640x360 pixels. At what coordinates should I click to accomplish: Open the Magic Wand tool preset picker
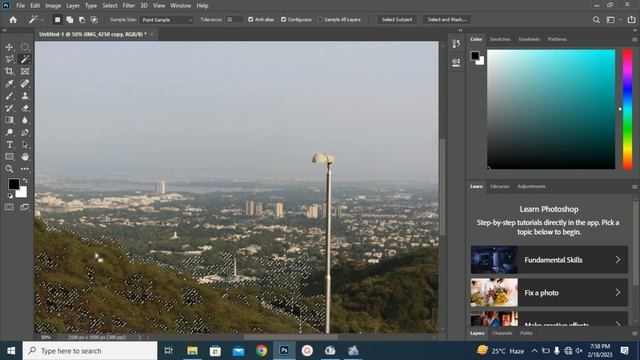tap(36, 20)
